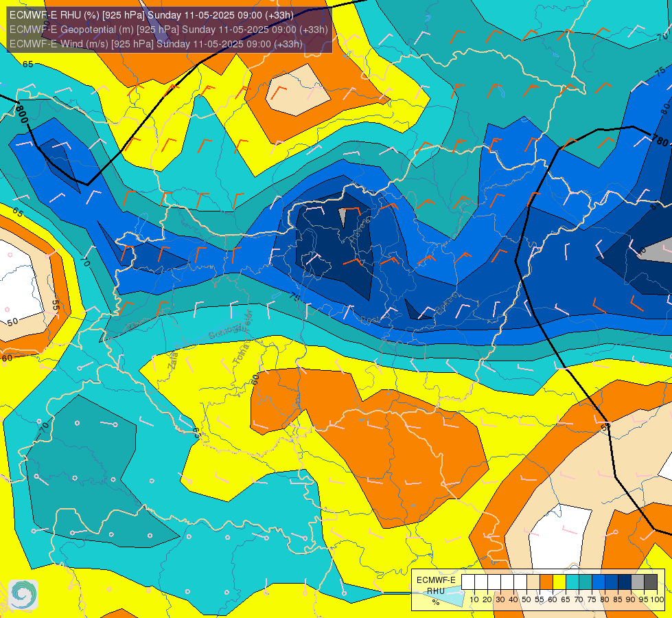Pick the bright blue 75-80 legend swatch
The image size is (672, 618).
coord(598,582)
